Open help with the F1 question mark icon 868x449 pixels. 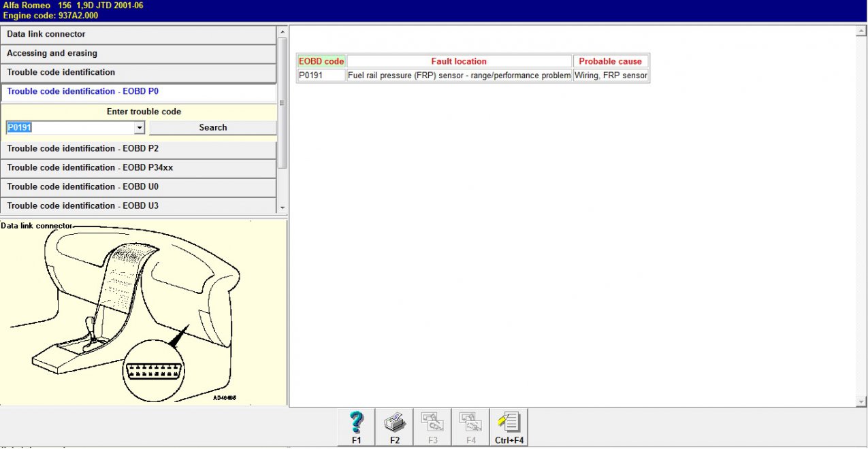357,427
